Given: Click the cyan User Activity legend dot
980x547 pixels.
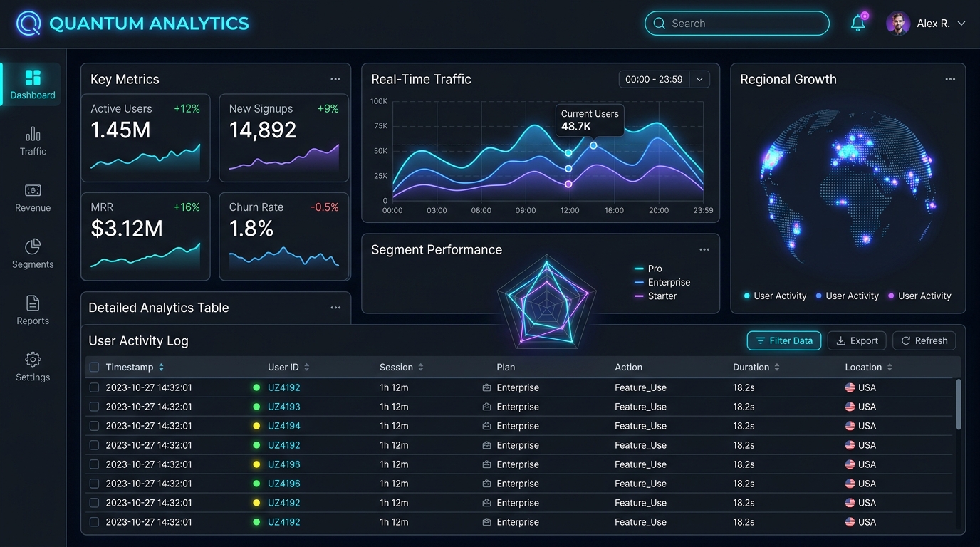Looking at the screenshot, I should point(746,296).
